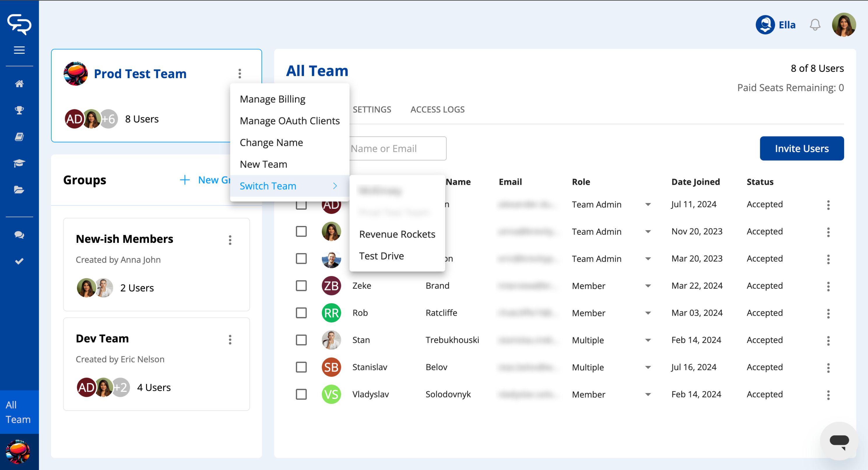Open the hamburger menu in sidebar

(x=19, y=50)
